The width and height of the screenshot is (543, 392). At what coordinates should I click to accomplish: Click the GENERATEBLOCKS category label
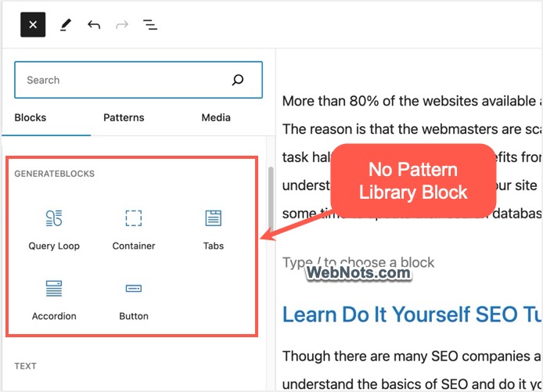tap(54, 174)
